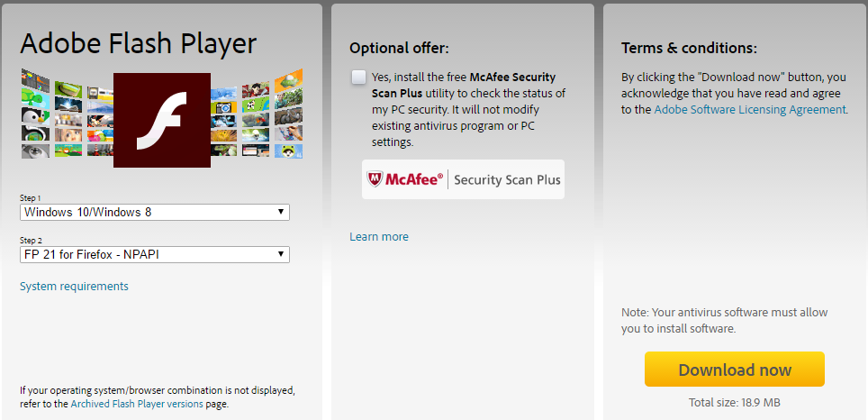Follow the Learn more link
The width and height of the screenshot is (868, 420).
pyautogui.click(x=379, y=237)
